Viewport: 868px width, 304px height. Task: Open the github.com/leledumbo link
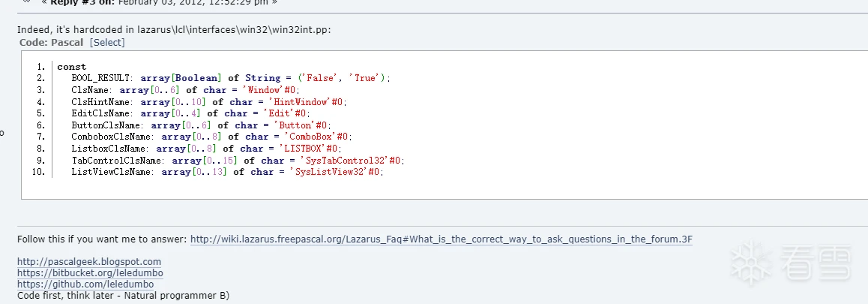coord(85,284)
